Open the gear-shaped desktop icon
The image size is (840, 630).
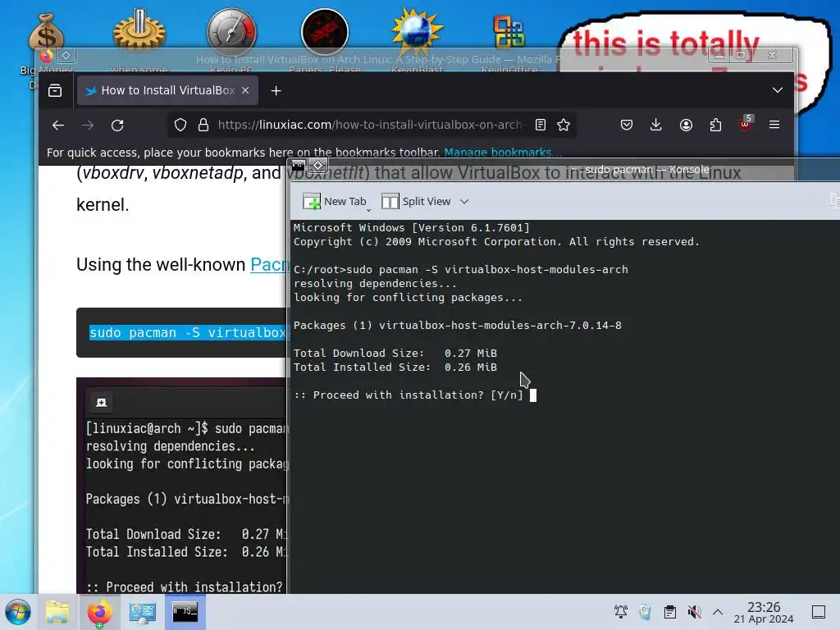click(139, 30)
